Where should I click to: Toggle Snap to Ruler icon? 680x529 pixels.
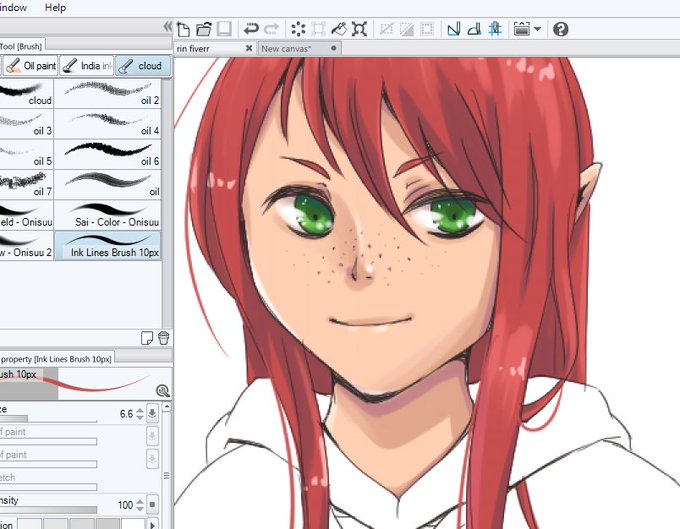pyautogui.click(x=454, y=29)
